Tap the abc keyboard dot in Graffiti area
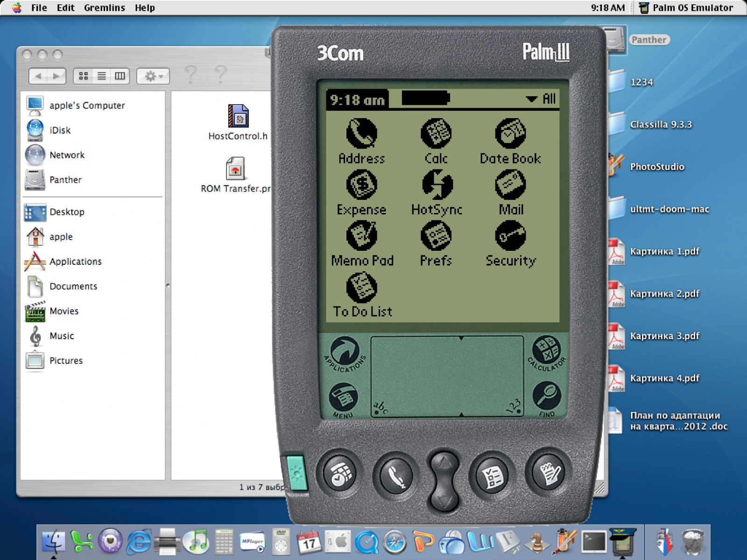 coord(377,412)
